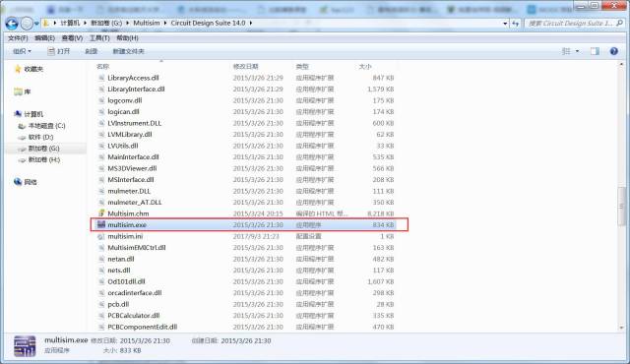Open the 帮助(H) menu
The height and width of the screenshot is (364, 630).
(127, 38)
